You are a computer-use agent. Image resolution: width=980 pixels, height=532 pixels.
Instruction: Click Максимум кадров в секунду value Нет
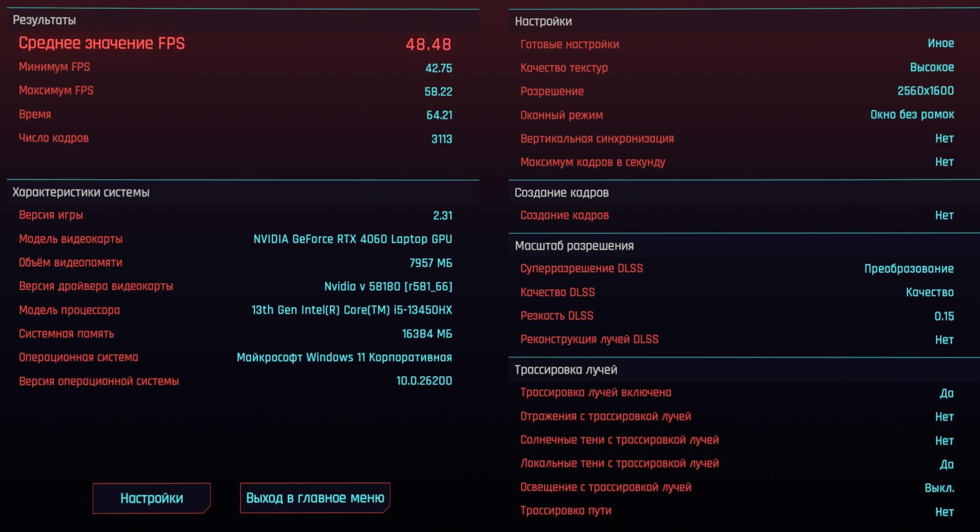[x=944, y=162]
